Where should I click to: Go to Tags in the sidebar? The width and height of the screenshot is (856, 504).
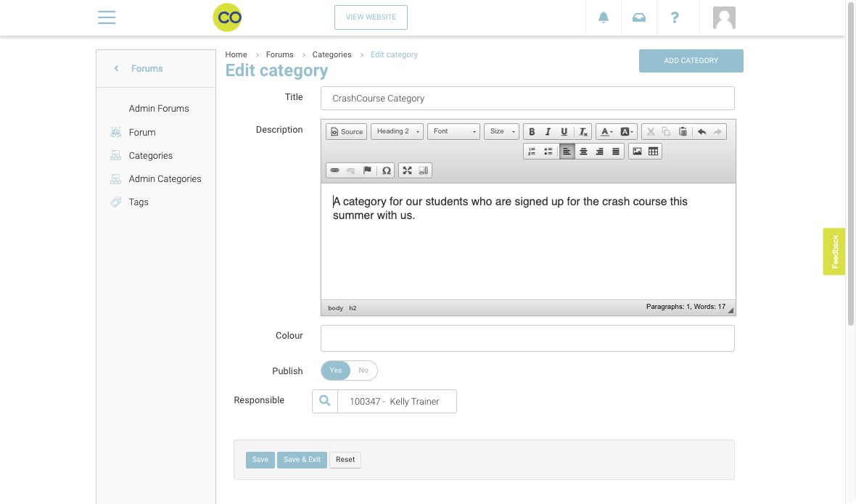pyautogui.click(x=139, y=202)
